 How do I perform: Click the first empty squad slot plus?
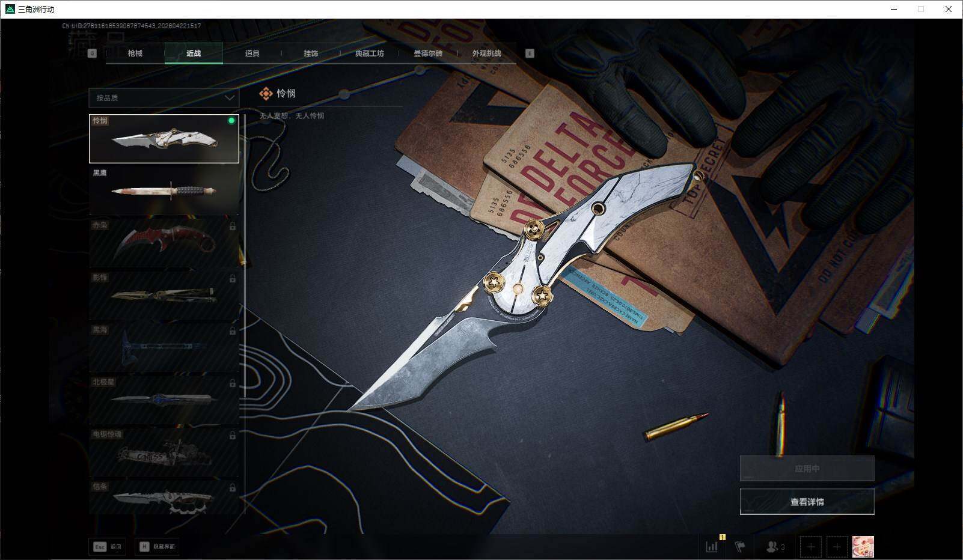tap(811, 547)
